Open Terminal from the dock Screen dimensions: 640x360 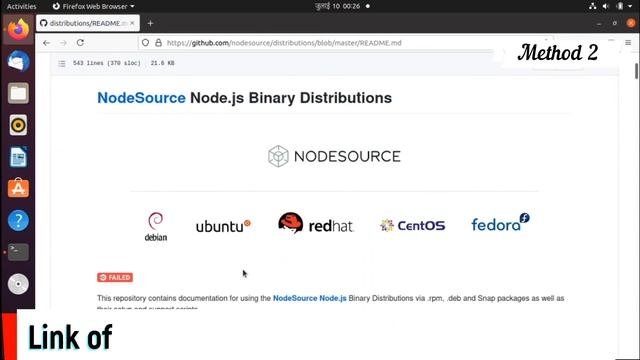coord(18,252)
